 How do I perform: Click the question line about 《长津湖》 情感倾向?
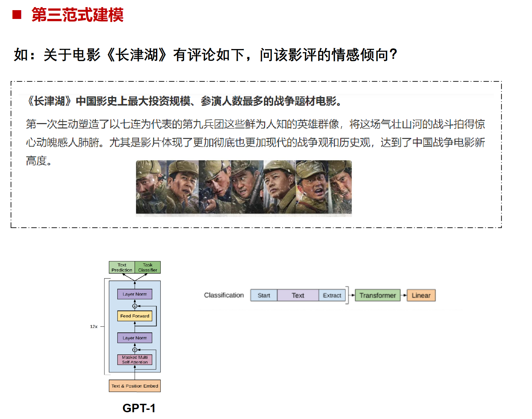(x=205, y=55)
